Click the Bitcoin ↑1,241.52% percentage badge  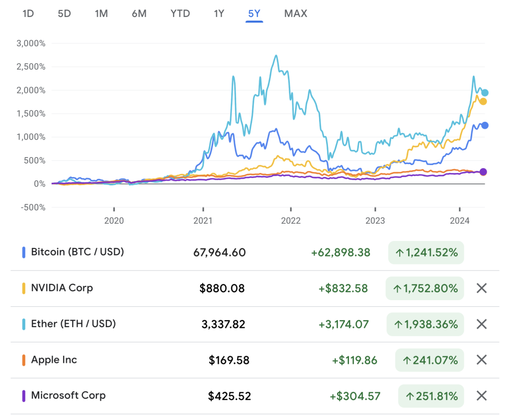[426, 252]
